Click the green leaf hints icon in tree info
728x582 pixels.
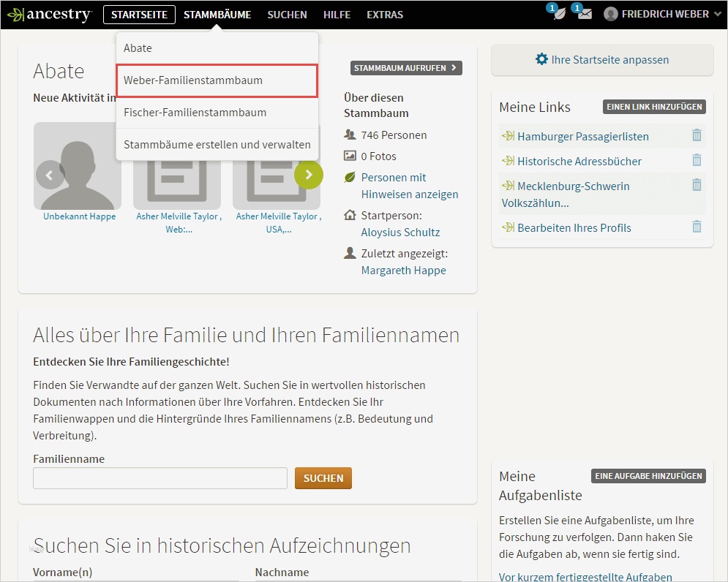pyautogui.click(x=350, y=177)
